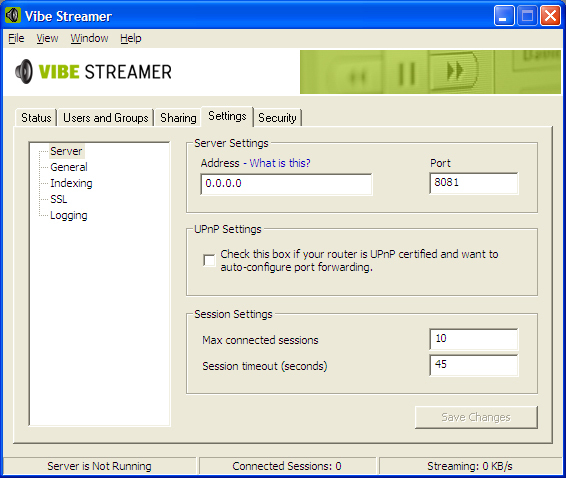Click the Vibe Streamer speaker logo
Viewport: 566px width, 478px height.
pyautogui.click(x=24, y=71)
